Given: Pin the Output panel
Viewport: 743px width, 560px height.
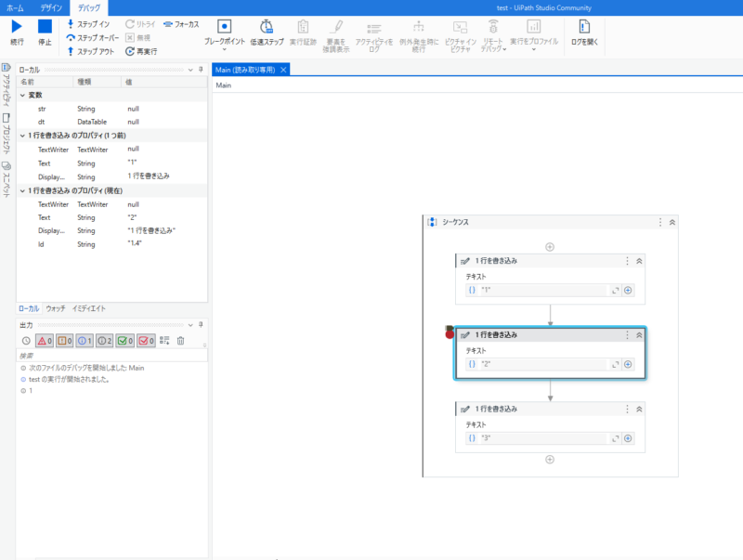Looking at the screenshot, I should click(201, 325).
